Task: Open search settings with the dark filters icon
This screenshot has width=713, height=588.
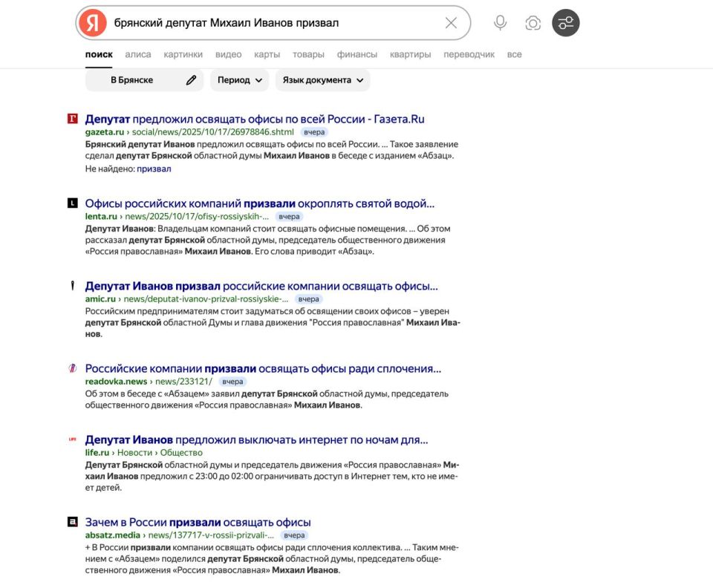Action: click(565, 22)
